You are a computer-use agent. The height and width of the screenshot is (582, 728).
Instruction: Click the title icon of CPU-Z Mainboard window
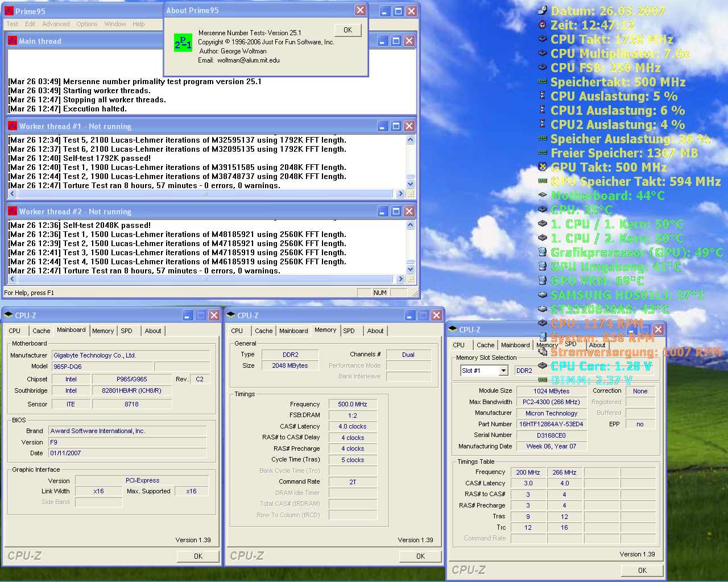click(9, 315)
